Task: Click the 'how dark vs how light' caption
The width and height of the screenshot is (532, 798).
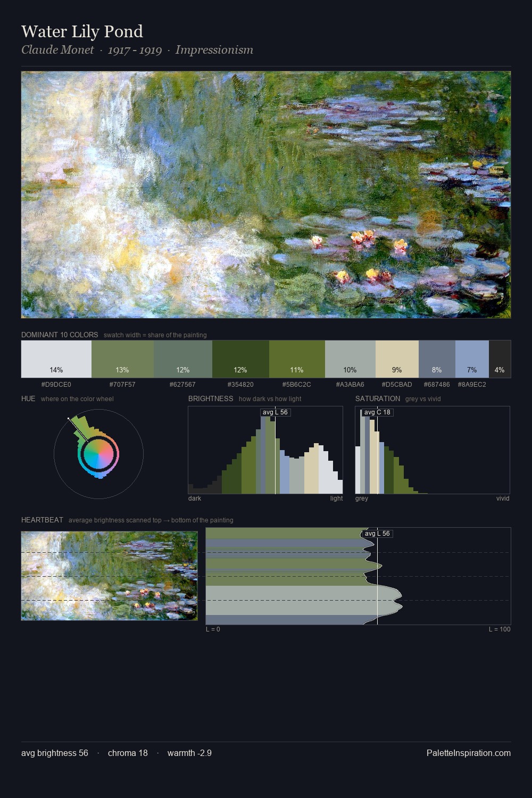Action: click(x=270, y=399)
